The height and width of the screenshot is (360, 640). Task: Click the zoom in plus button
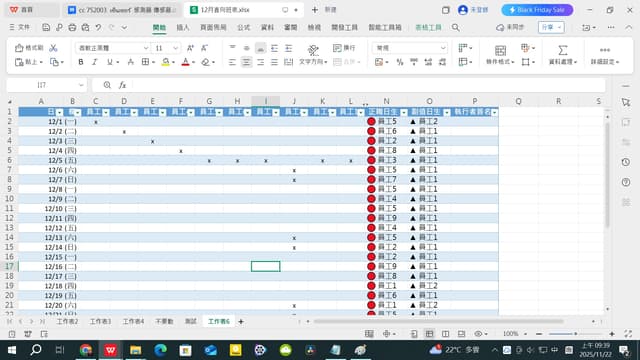(x=612, y=334)
